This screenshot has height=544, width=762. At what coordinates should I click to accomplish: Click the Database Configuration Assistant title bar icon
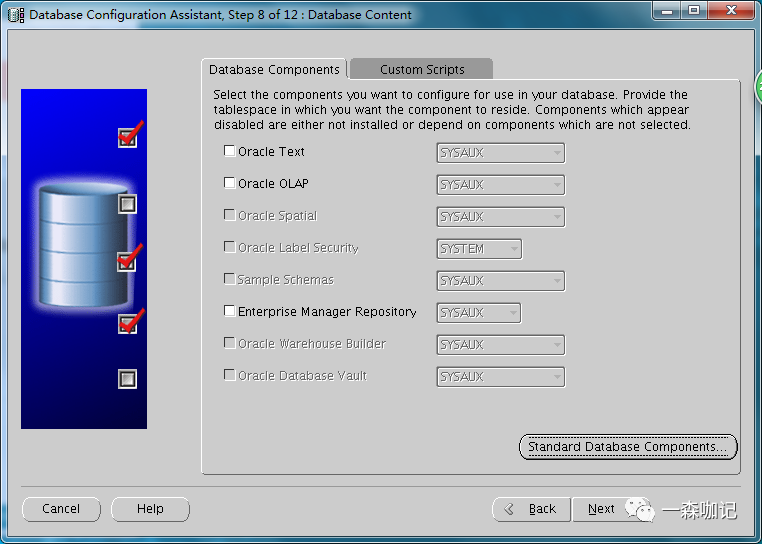click(16, 15)
